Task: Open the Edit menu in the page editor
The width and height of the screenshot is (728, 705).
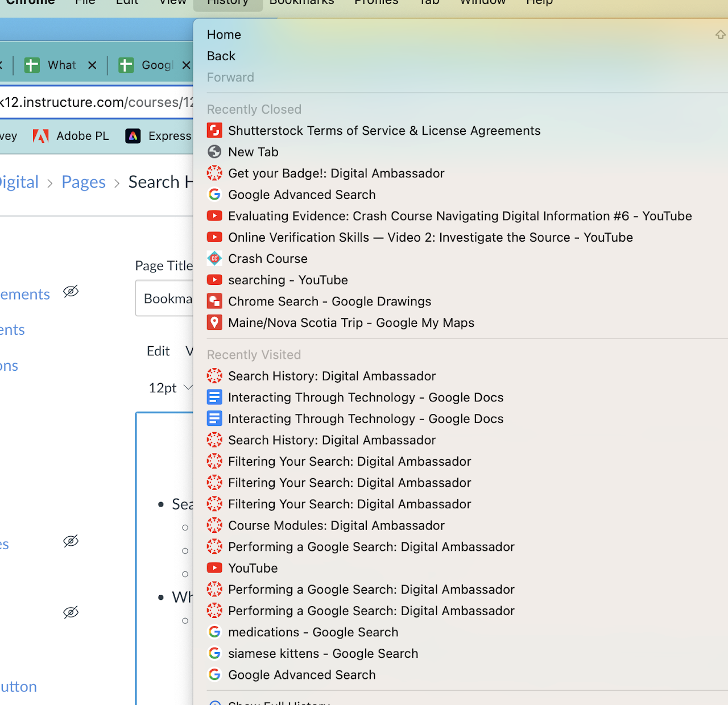Action: [158, 351]
